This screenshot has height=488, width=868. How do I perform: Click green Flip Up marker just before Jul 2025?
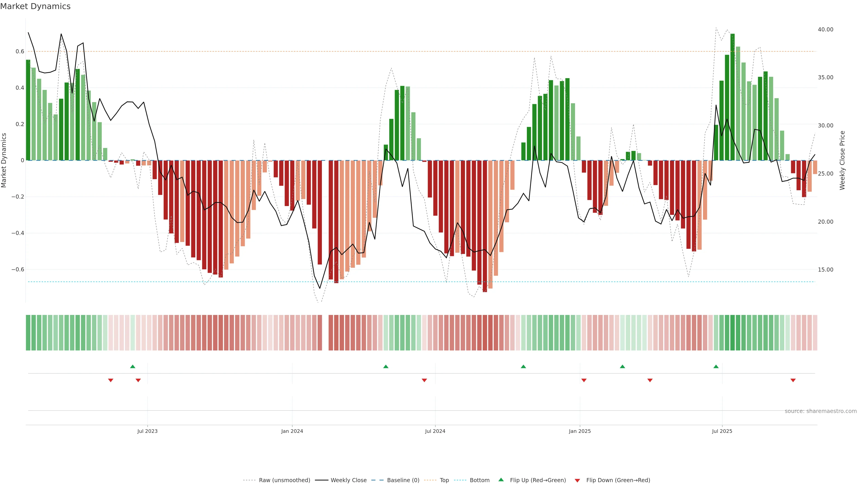tap(716, 366)
